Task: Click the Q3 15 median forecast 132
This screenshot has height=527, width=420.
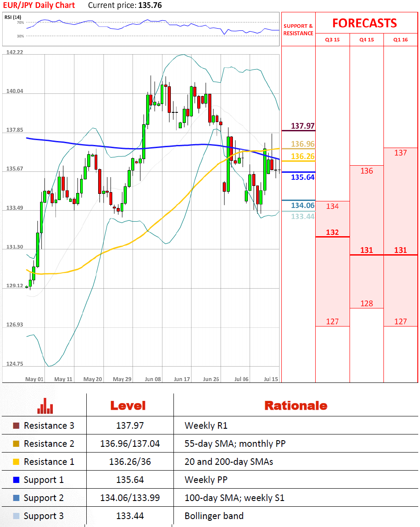Action: [x=332, y=232]
